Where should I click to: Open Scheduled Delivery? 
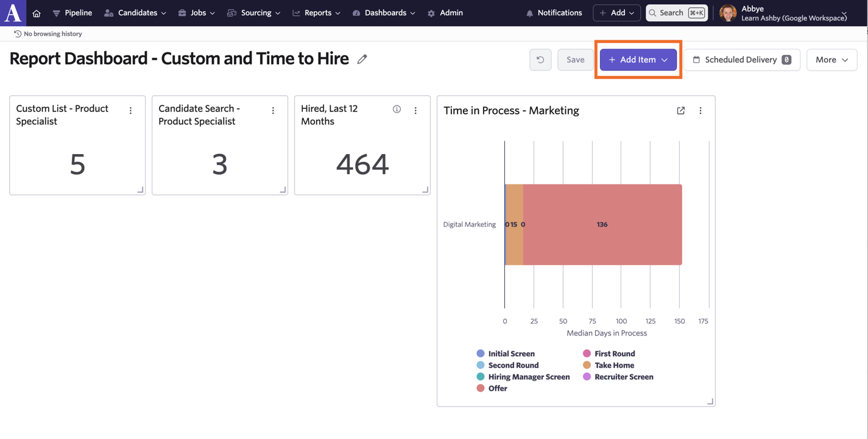pyautogui.click(x=742, y=60)
